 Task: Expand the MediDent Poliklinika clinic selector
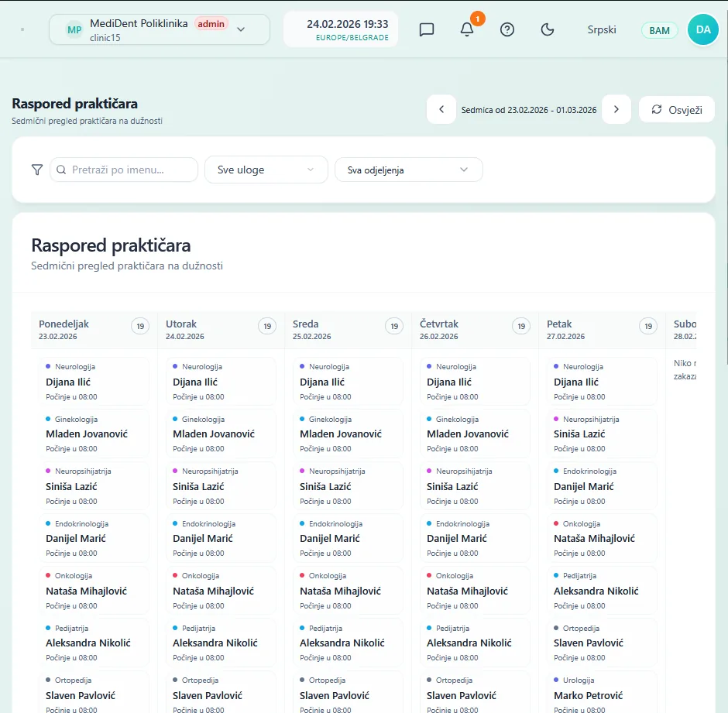pos(160,29)
